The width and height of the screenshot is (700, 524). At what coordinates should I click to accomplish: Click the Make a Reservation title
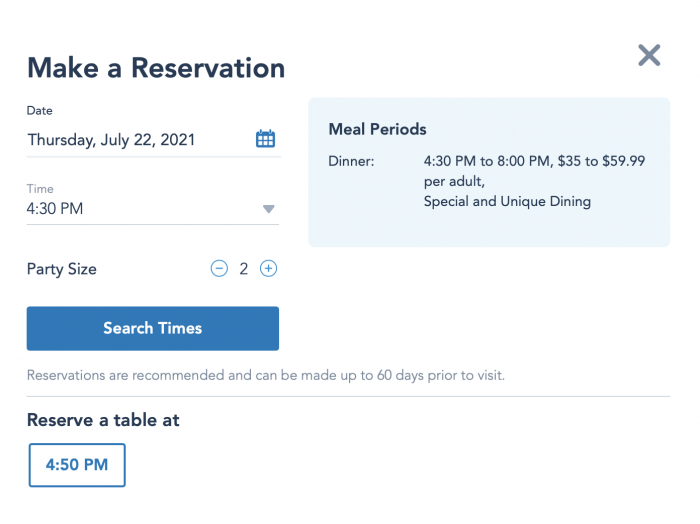[x=156, y=68]
